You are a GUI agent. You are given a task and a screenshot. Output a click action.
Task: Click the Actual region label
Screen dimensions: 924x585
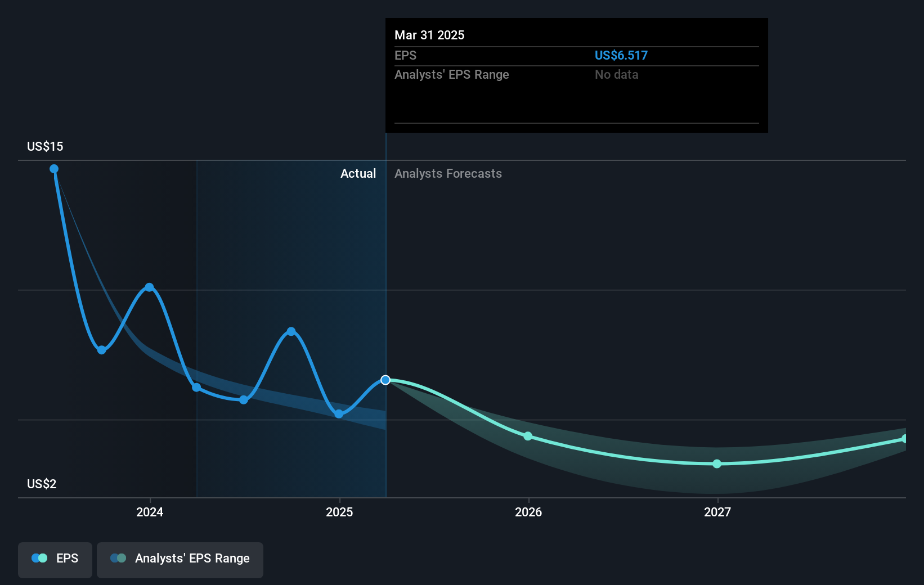pos(358,173)
